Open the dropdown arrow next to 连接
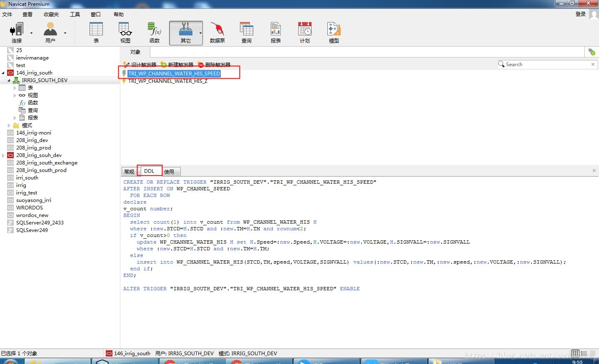 click(x=31, y=33)
